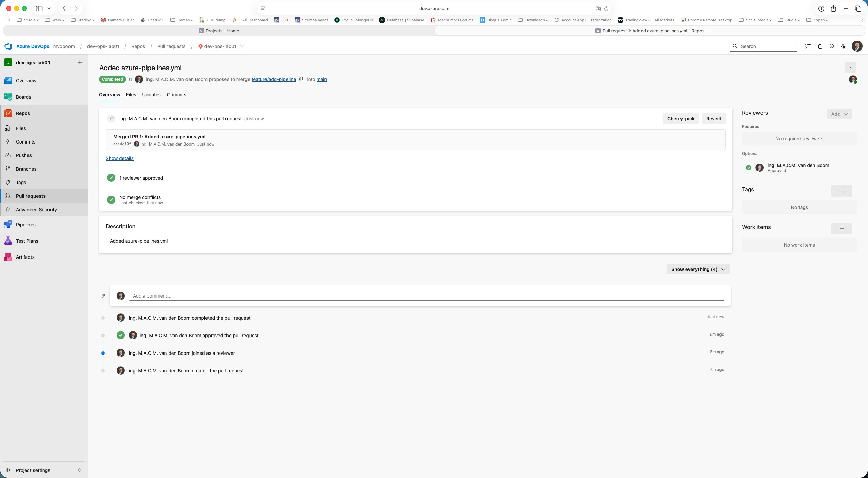Open Advanced Security in sidebar

tap(36, 209)
